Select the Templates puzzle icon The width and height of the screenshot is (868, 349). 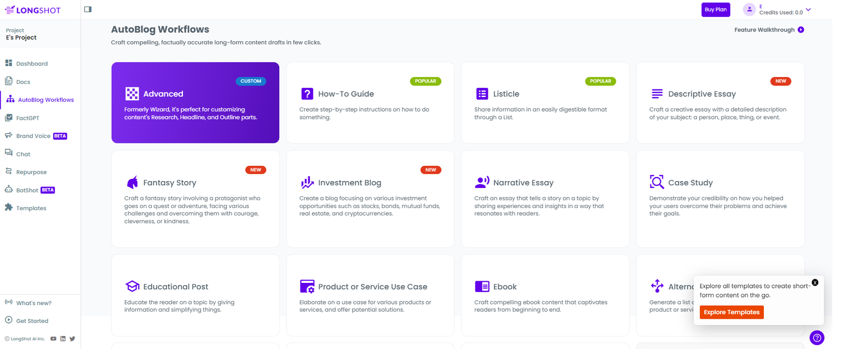point(9,208)
